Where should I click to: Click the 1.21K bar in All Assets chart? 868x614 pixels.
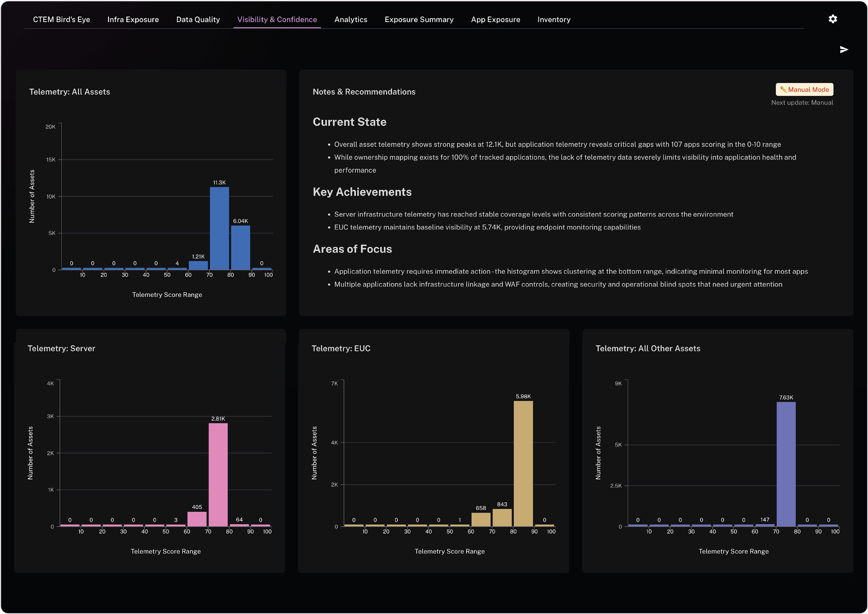(198, 266)
